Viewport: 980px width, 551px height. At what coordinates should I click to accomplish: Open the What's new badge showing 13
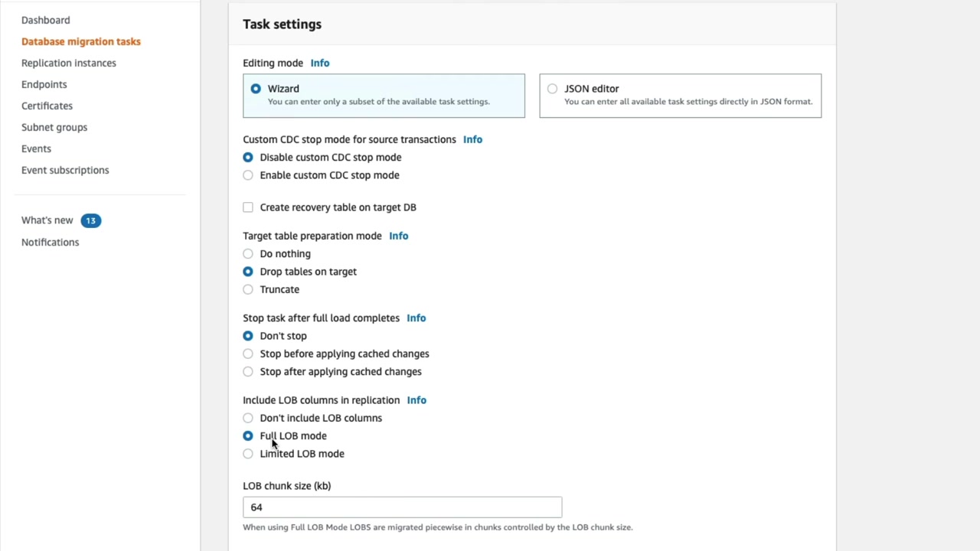90,220
